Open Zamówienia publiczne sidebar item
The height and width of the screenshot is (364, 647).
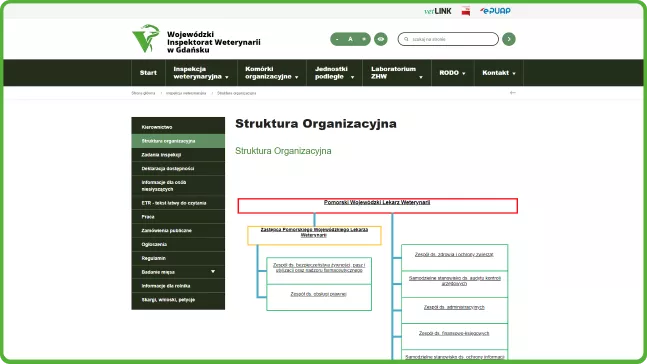pos(178,230)
